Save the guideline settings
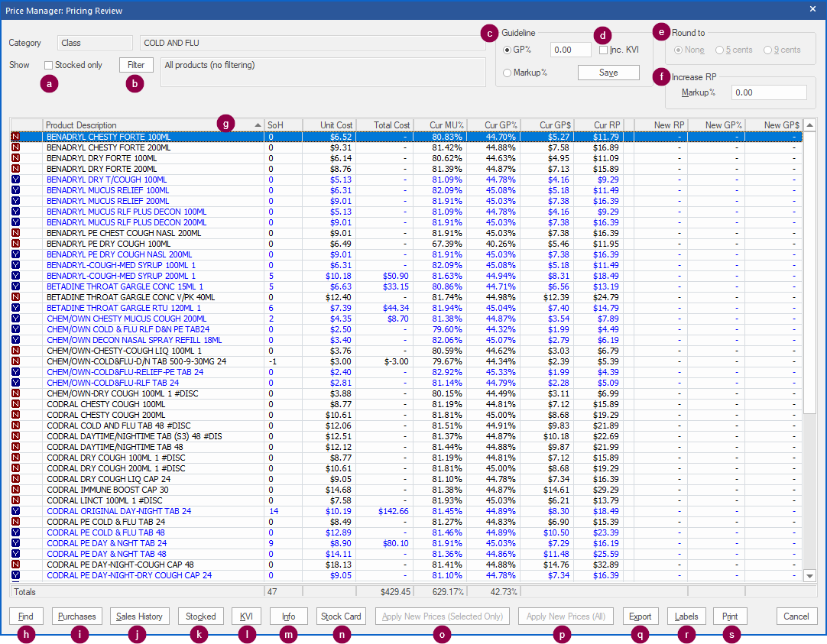 [608, 73]
